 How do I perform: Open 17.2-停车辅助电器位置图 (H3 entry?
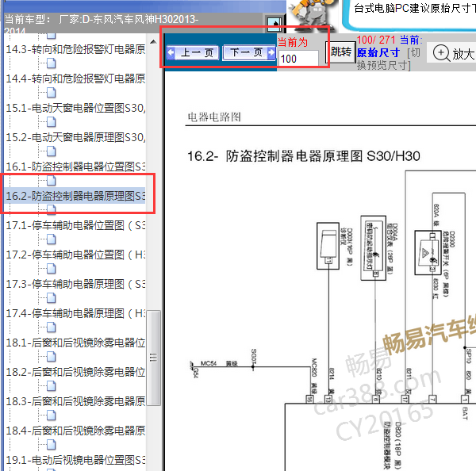tap(75, 255)
